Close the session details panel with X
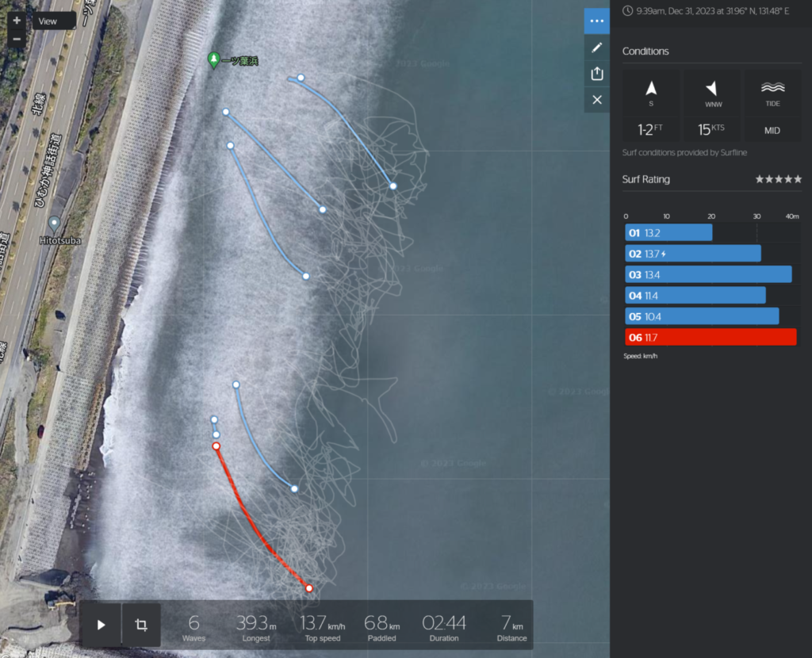812x658 pixels. tap(596, 100)
